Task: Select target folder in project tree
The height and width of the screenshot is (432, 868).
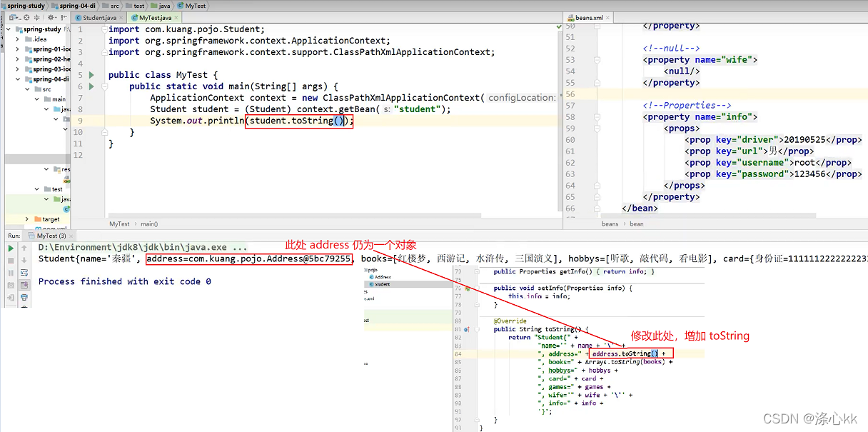Action: pos(46,219)
